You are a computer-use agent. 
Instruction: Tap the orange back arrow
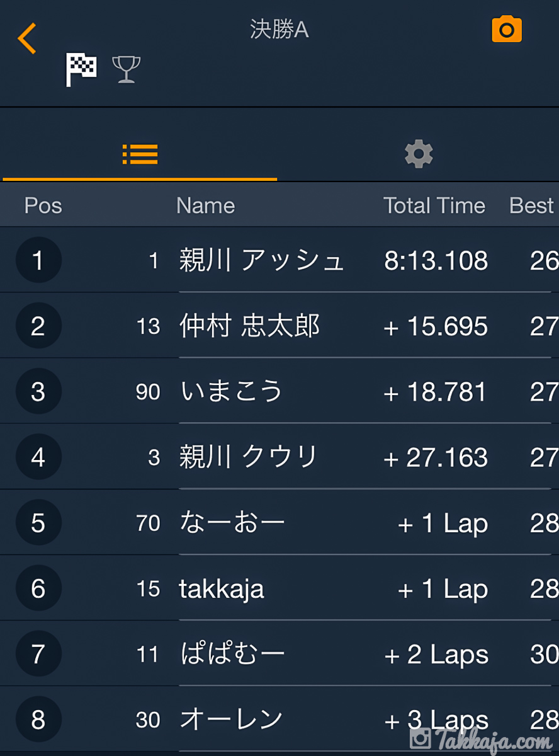coord(27,38)
